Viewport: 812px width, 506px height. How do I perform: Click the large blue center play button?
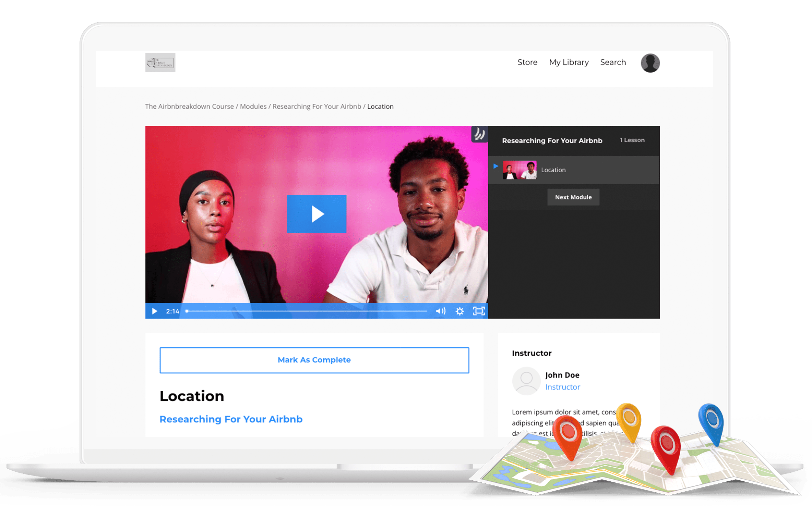tap(316, 214)
